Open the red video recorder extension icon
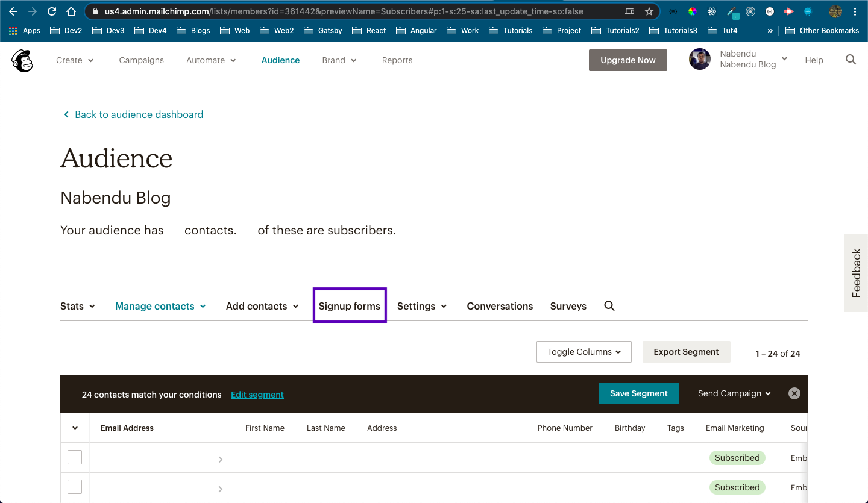 (788, 11)
